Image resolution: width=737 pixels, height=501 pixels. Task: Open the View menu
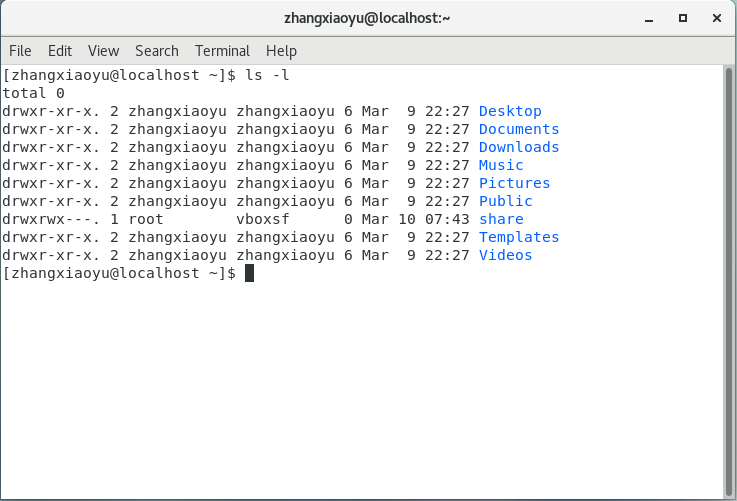(103, 51)
